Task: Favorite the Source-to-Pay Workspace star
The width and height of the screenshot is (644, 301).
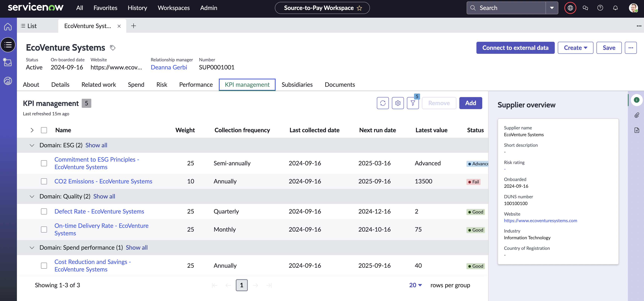Action: pos(359,8)
